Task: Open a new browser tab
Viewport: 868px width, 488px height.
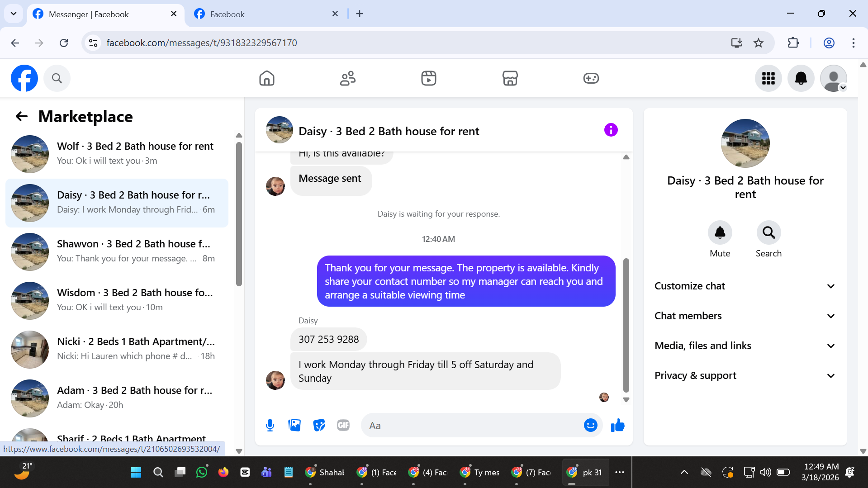Action: (x=360, y=14)
